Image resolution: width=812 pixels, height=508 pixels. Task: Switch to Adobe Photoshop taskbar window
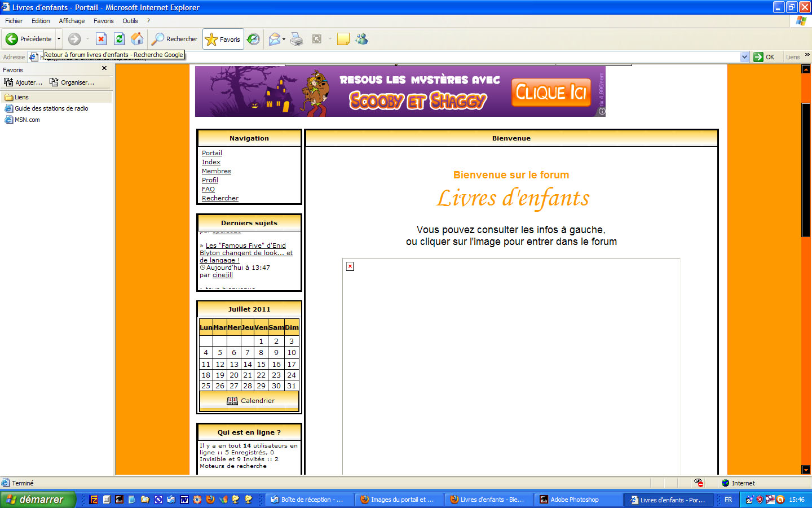pyautogui.click(x=579, y=500)
